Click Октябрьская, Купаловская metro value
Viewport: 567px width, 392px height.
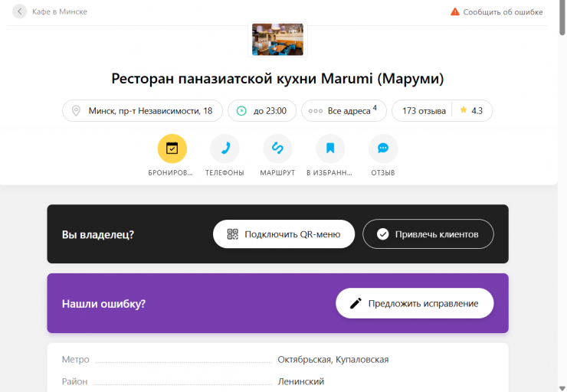(x=333, y=360)
